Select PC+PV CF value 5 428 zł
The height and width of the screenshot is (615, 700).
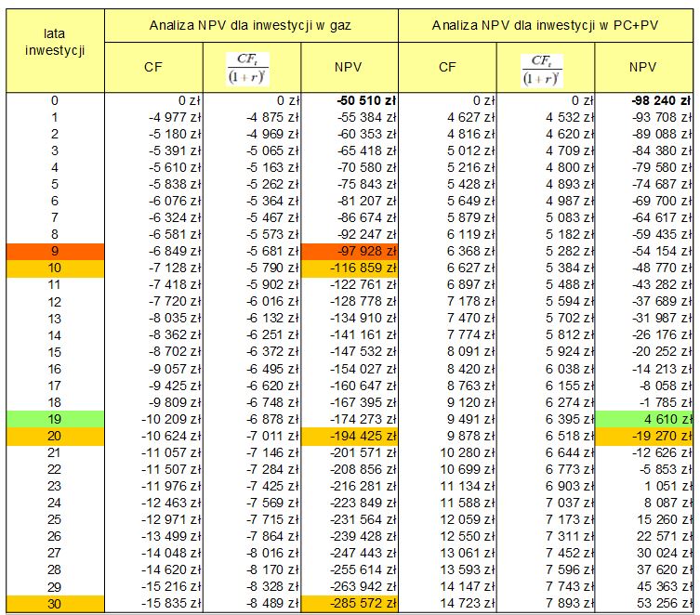click(x=471, y=185)
